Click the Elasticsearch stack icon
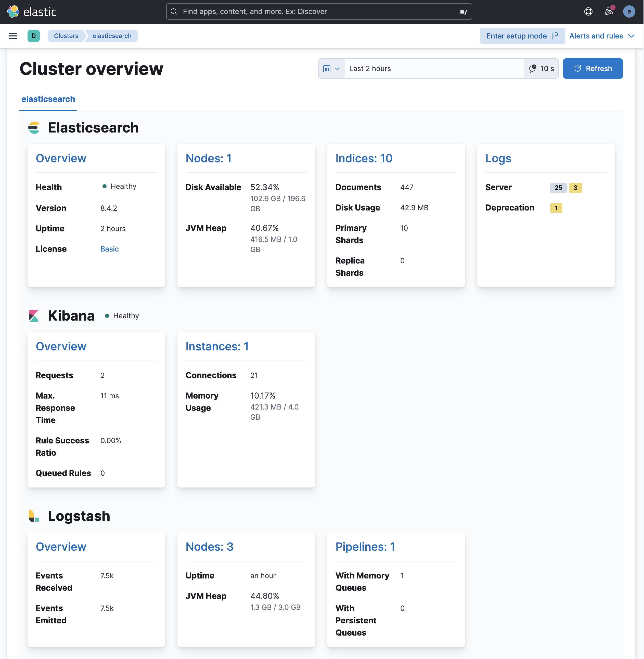This screenshot has width=644, height=659. click(x=34, y=127)
